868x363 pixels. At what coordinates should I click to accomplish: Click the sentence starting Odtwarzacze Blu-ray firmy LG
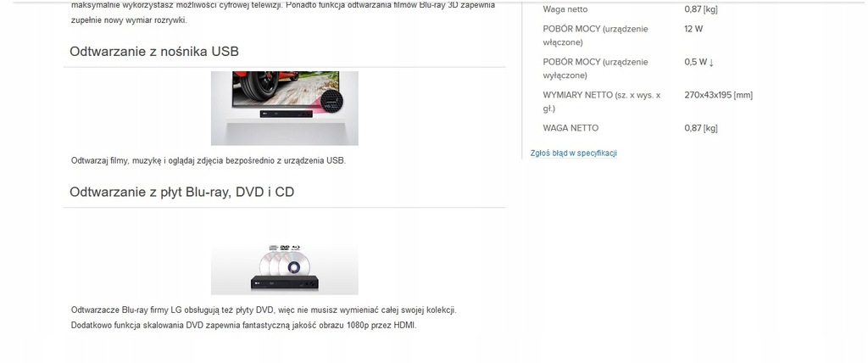click(x=264, y=310)
